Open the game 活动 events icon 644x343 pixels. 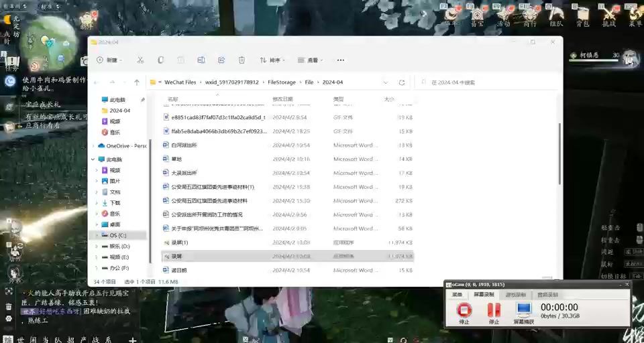(504, 15)
